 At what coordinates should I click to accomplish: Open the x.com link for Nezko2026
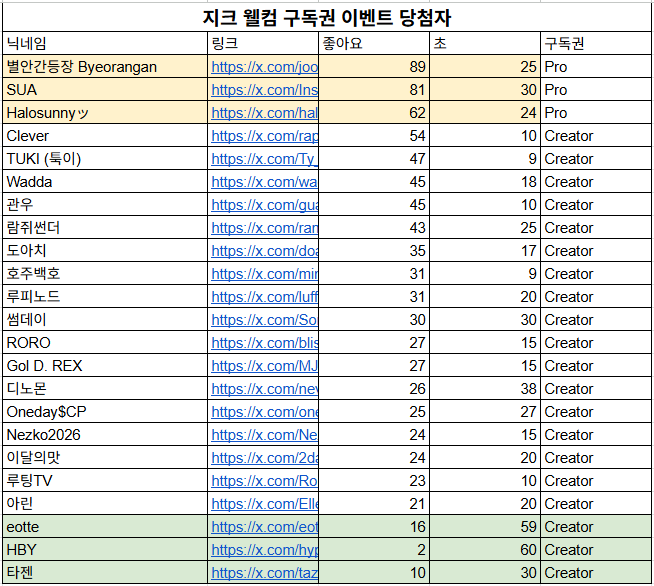(264, 435)
